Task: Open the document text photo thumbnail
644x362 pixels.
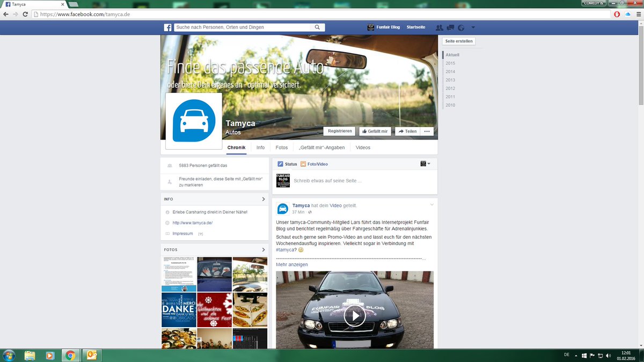Action: tap(179, 274)
